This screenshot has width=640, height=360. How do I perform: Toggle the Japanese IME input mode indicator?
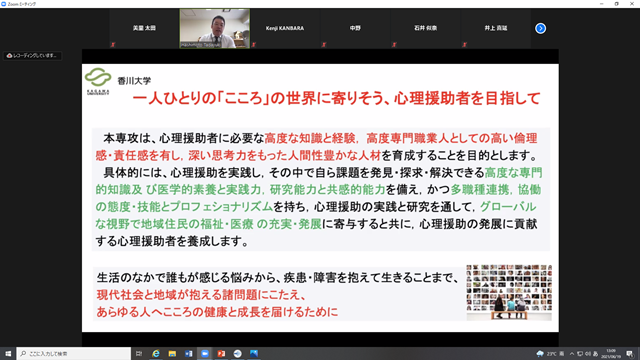(x=596, y=353)
